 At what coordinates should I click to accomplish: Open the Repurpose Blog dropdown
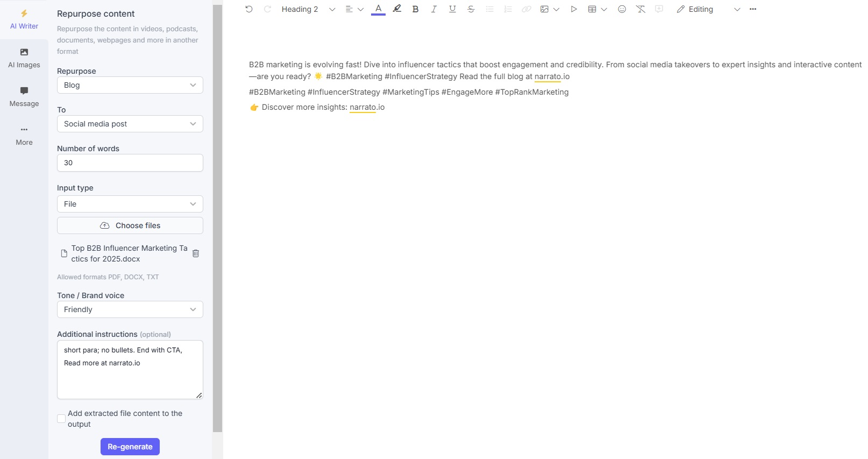coord(130,85)
